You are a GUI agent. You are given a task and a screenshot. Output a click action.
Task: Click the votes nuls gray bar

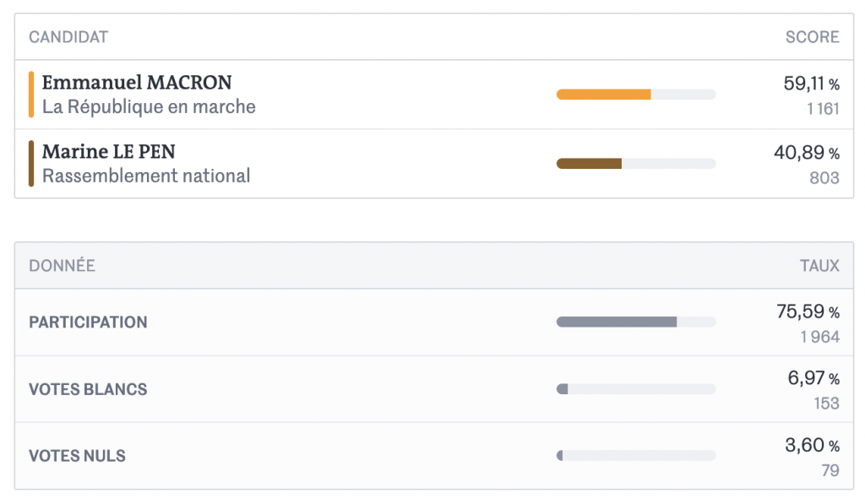click(x=636, y=456)
